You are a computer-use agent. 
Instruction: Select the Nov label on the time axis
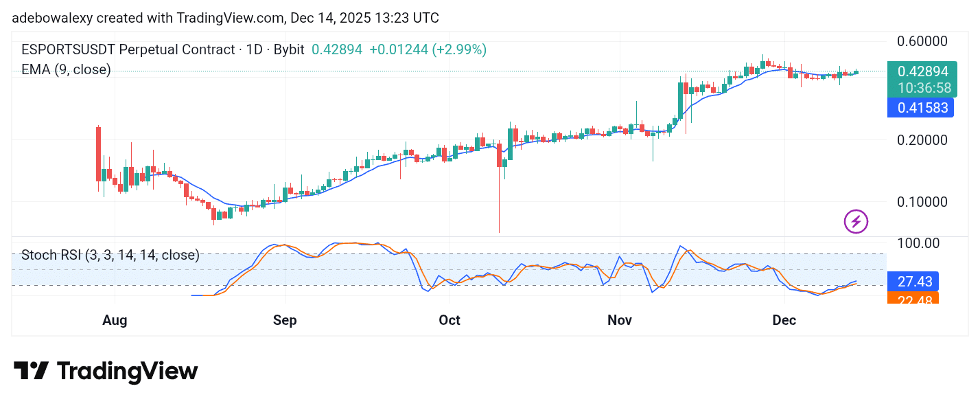[x=620, y=320]
